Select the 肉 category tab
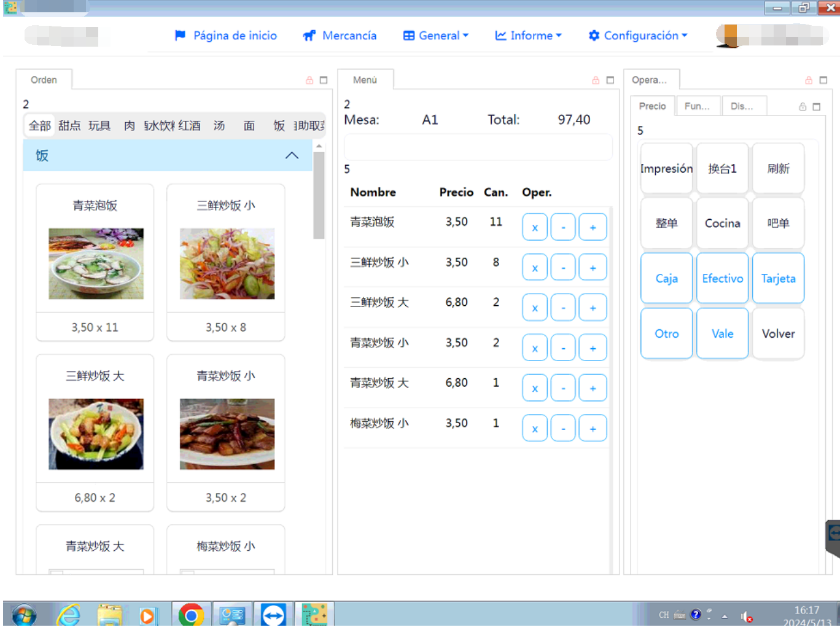The width and height of the screenshot is (840, 630). (130, 126)
